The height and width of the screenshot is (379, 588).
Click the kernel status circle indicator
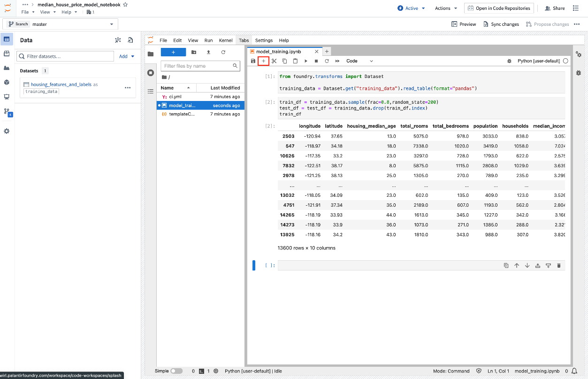(x=565, y=61)
